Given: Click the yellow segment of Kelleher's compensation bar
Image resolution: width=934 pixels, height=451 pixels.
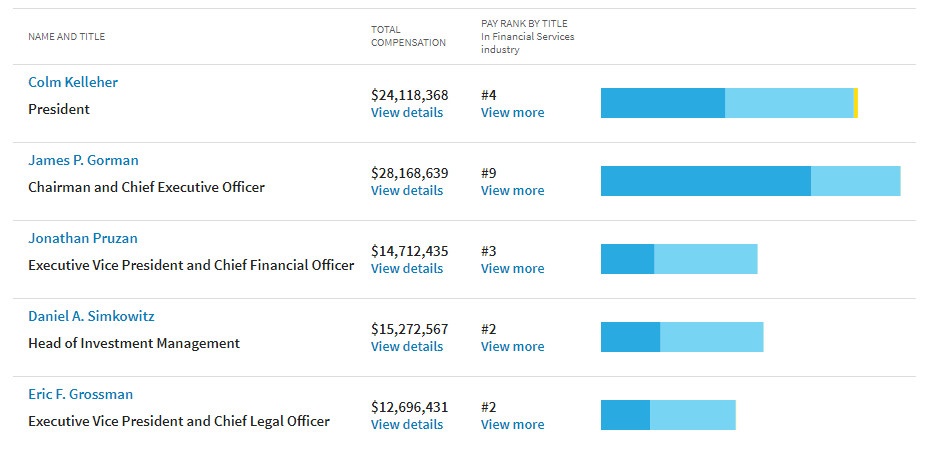Looking at the screenshot, I should 856,103.
